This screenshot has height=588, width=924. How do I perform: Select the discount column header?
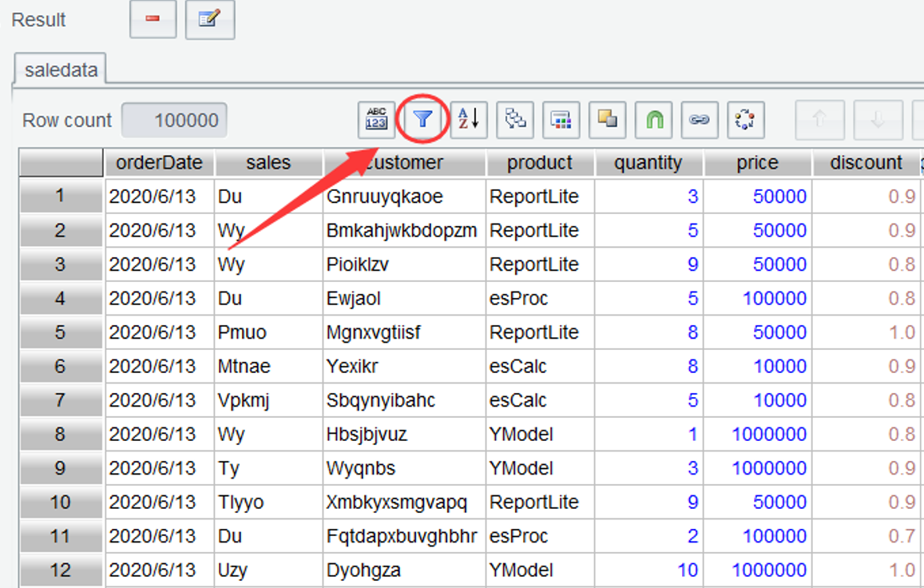(866, 163)
